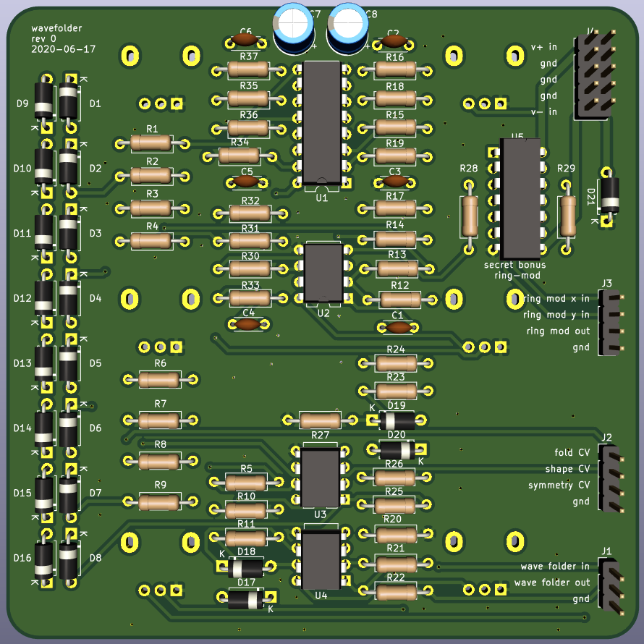
Task: Click ceramic capacitor C5
Action: [x=245, y=181]
